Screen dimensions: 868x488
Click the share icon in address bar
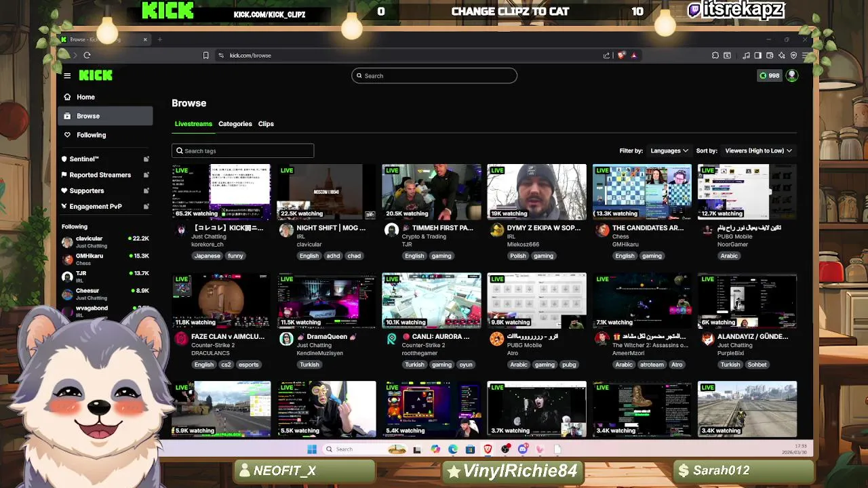coord(606,56)
